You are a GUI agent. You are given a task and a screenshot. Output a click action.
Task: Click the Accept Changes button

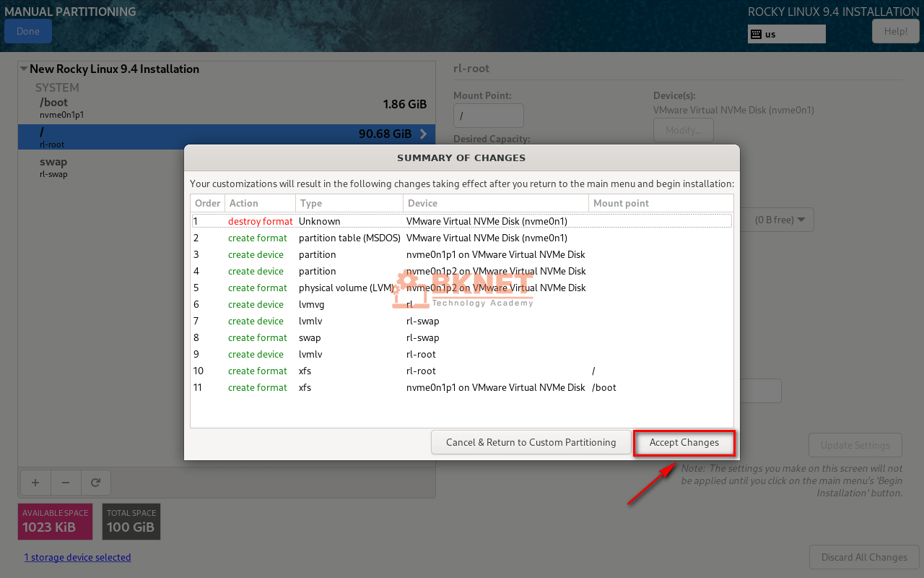[x=684, y=443]
